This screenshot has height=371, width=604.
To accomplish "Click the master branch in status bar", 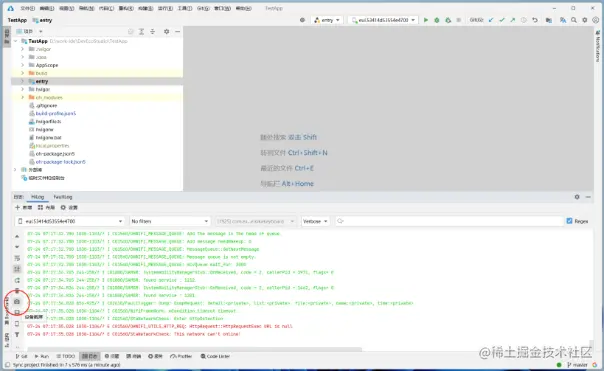I will tap(577, 365).
